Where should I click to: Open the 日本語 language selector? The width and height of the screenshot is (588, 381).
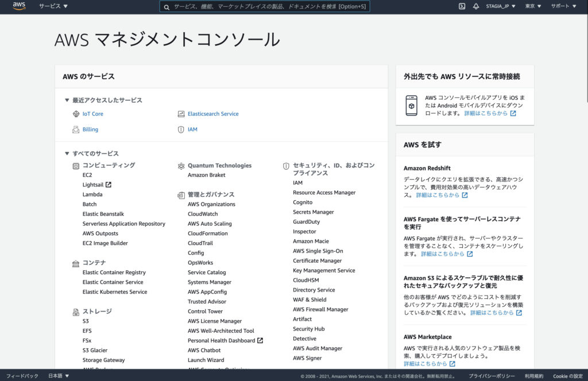pyautogui.click(x=58, y=376)
